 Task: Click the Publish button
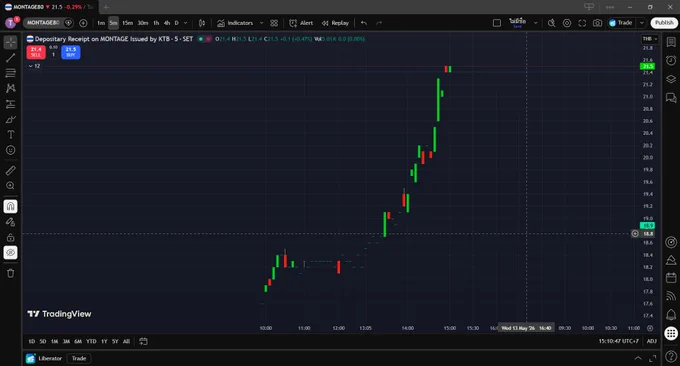tap(664, 23)
